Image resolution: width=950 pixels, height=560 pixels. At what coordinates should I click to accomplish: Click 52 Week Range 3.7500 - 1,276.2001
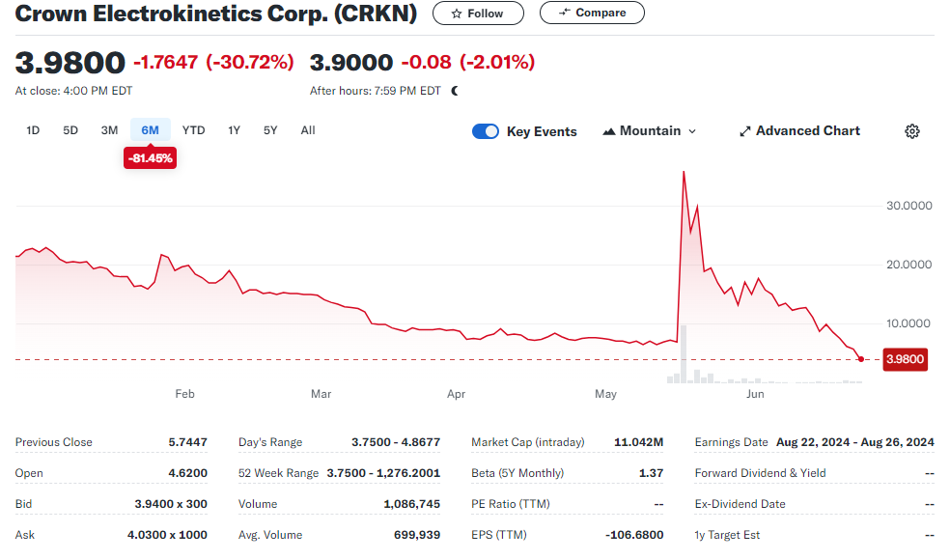click(383, 473)
